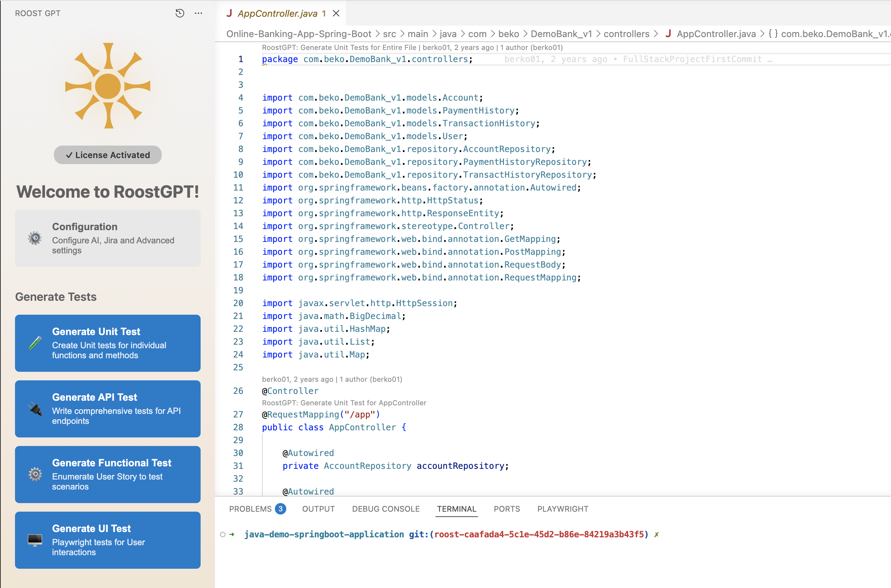Close the AppController.java tab
Image resolution: width=891 pixels, height=588 pixels.
pyautogui.click(x=336, y=13)
